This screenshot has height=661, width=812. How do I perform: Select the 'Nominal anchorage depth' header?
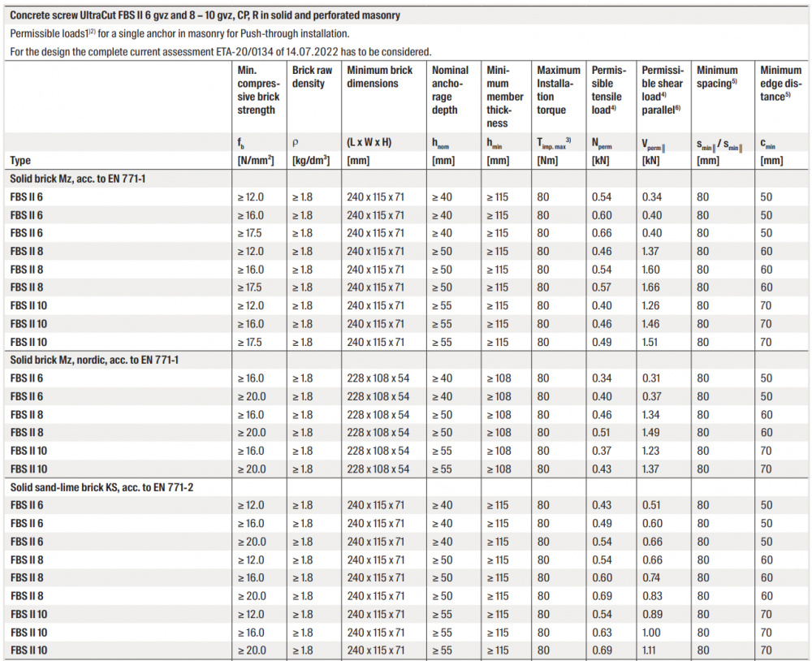[x=450, y=90]
